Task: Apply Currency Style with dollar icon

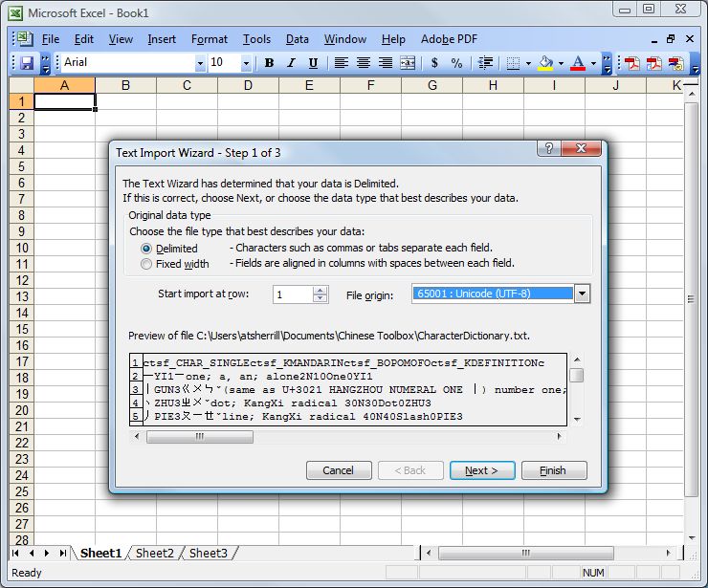Action: [434, 63]
